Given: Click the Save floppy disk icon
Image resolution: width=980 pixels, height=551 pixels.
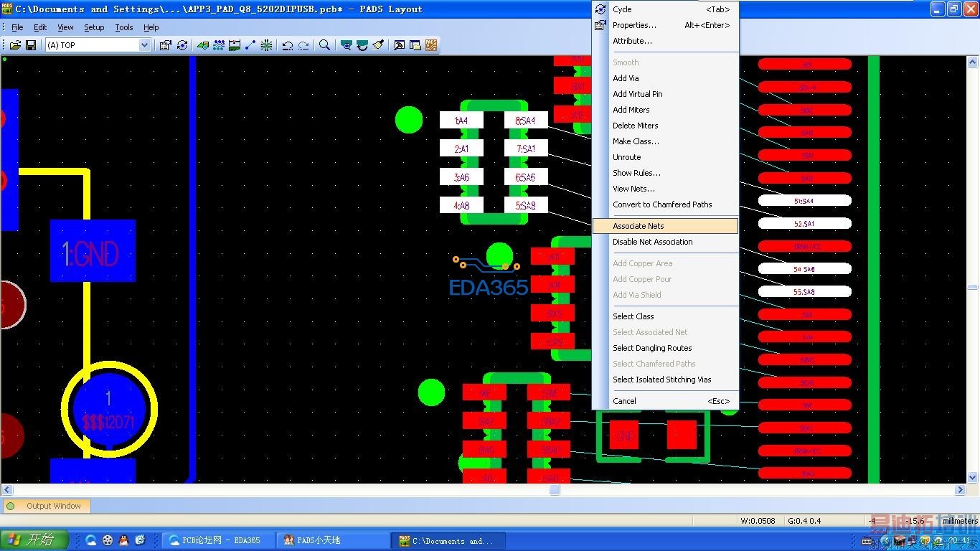Looking at the screenshot, I should 31,45.
